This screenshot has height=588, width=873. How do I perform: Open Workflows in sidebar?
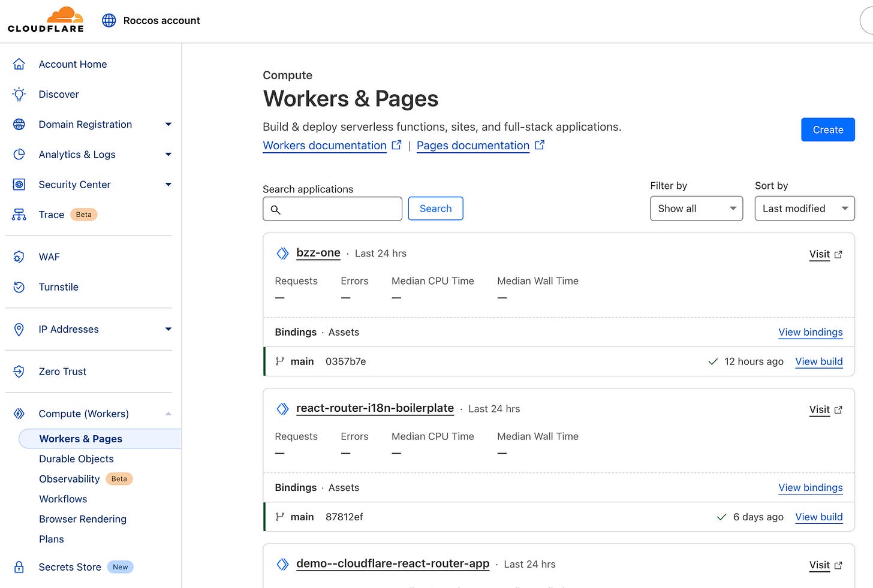pos(63,499)
